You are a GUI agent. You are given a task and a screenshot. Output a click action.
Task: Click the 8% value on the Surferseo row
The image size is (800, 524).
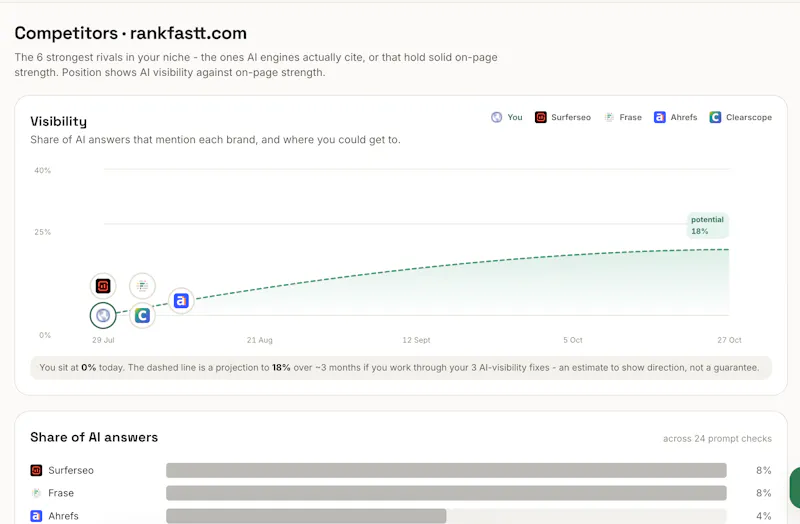(764, 470)
